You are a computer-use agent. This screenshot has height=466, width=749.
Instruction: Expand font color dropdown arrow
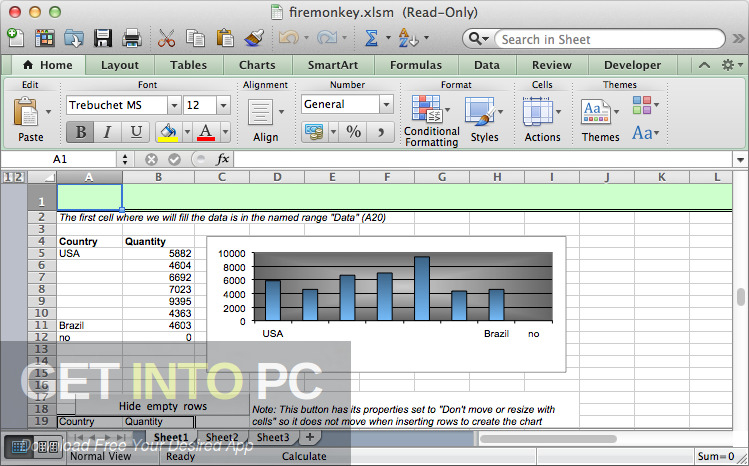tap(225, 132)
